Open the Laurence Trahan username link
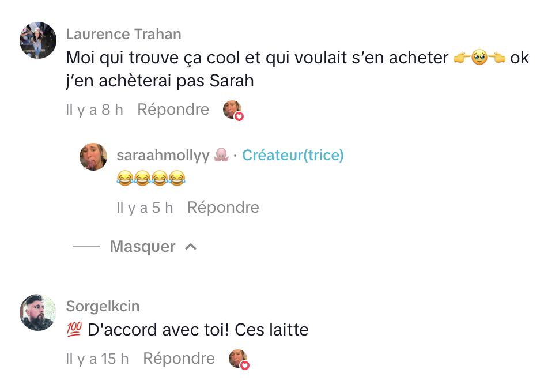The width and height of the screenshot is (544, 392). click(124, 34)
